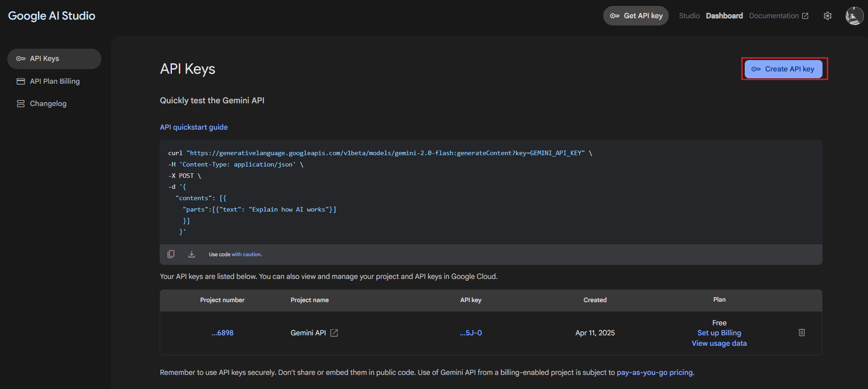
Task: Copy the curl code snippet
Action: click(171, 254)
